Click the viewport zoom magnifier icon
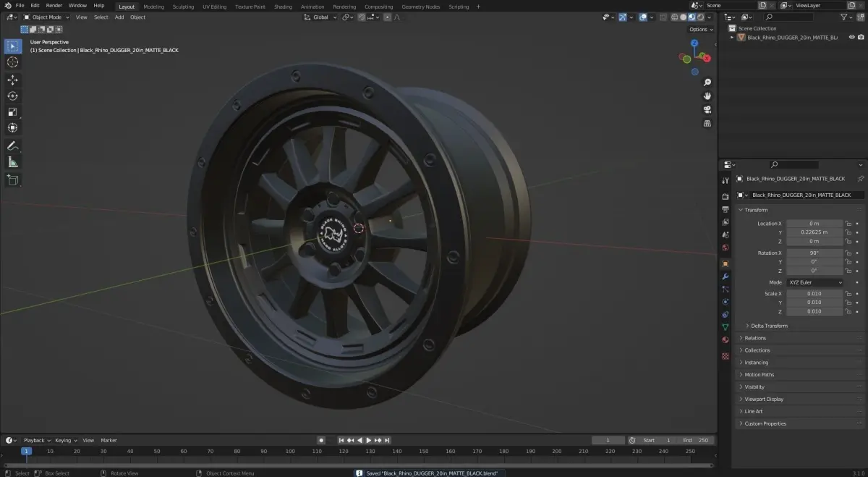868x477 pixels. point(707,83)
